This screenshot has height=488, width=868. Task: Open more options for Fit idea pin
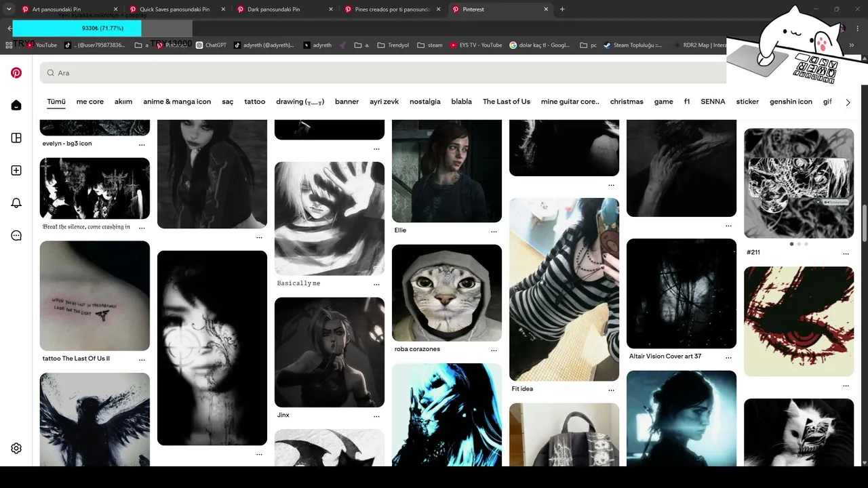tap(611, 390)
